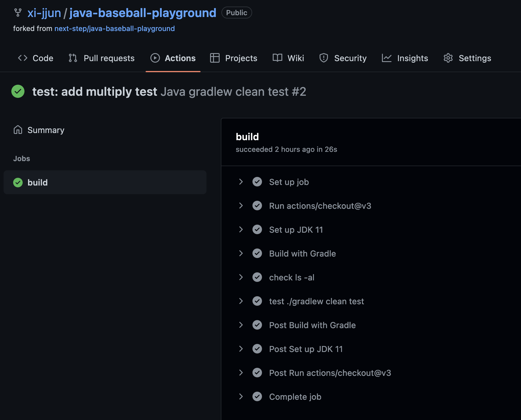Click check status icon for Set up JDK 11
This screenshot has height=420, width=521.
pos(257,229)
